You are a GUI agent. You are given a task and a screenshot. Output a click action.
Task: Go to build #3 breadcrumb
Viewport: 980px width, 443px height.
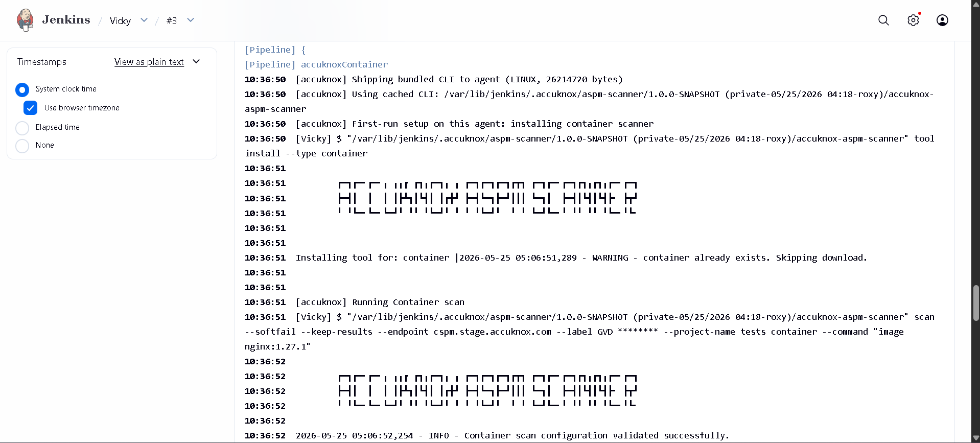coord(172,20)
